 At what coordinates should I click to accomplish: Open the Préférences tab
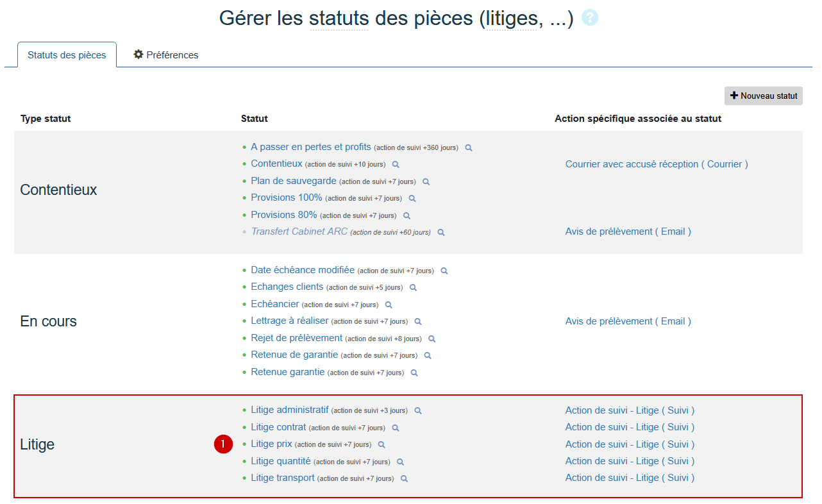(166, 55)
